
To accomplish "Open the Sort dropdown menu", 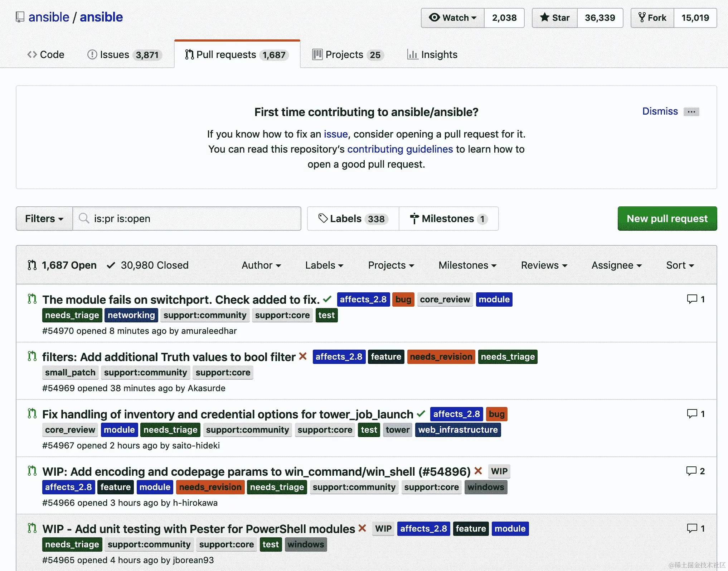I will point(680,265).
